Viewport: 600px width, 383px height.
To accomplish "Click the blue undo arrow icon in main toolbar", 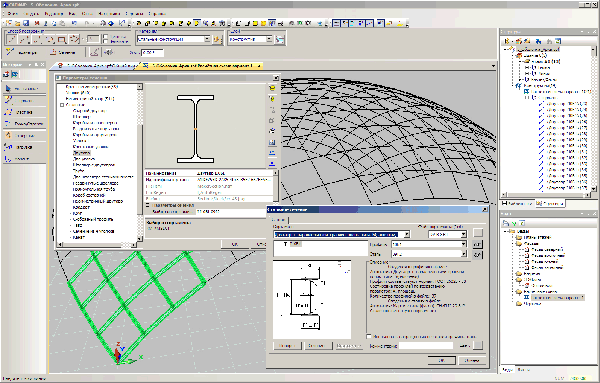I will pos(74,23).
